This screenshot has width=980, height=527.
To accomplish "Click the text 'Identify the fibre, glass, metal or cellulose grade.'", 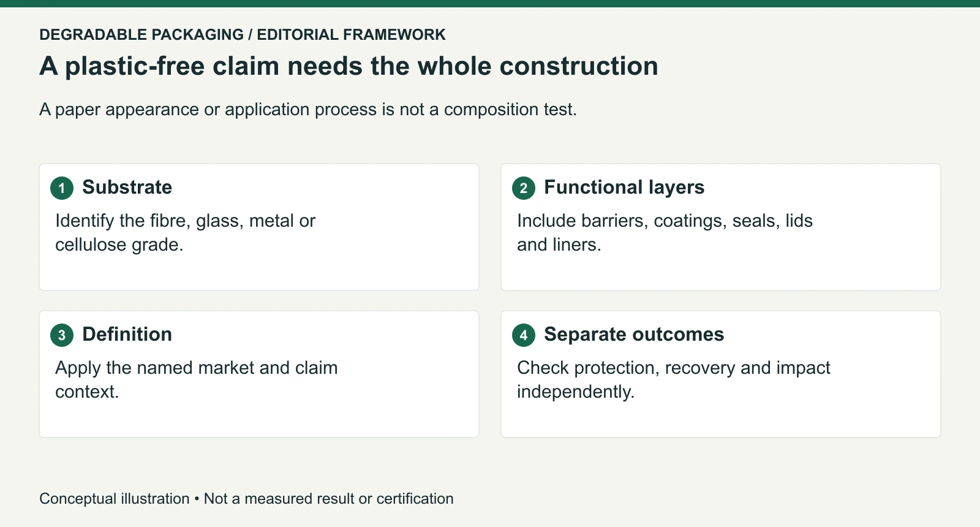I will 185,233.
